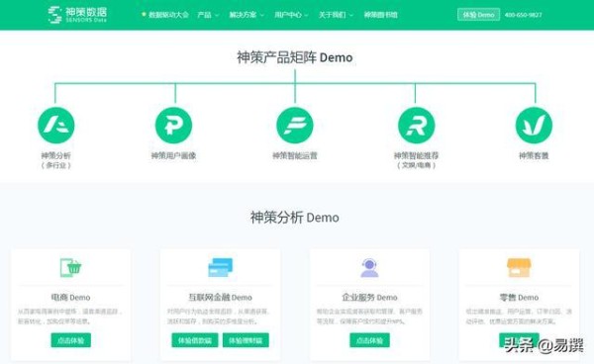
Task: Click the 电商 Demo card title
Action: click(x=71, y=298)
